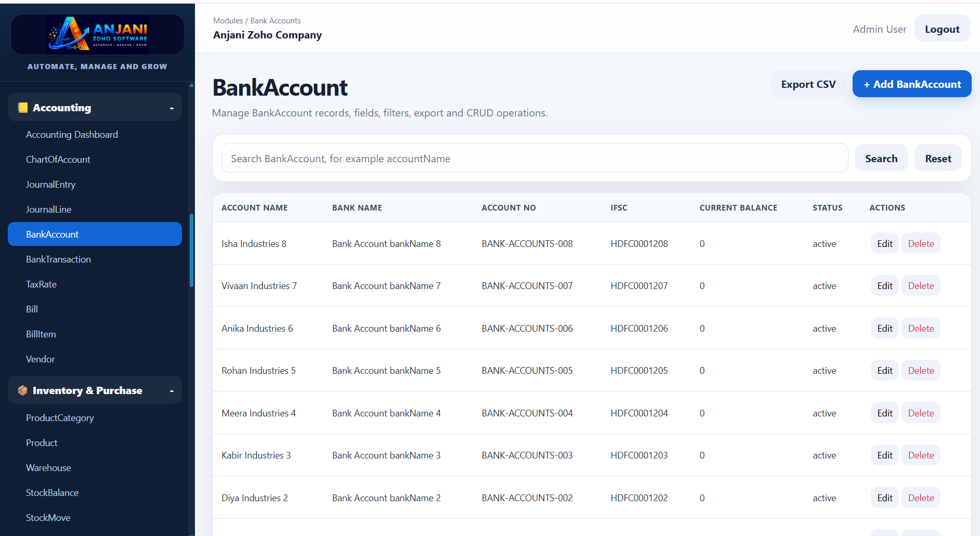Click the Current Balance column header
The width and height of the screenshot is (980, 536).
tap(738, 208)
